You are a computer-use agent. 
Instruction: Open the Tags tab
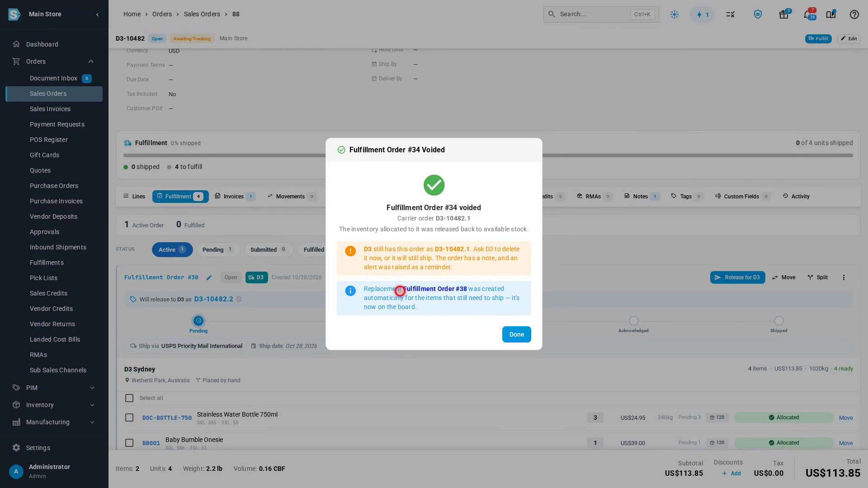(x=687, y=197)
